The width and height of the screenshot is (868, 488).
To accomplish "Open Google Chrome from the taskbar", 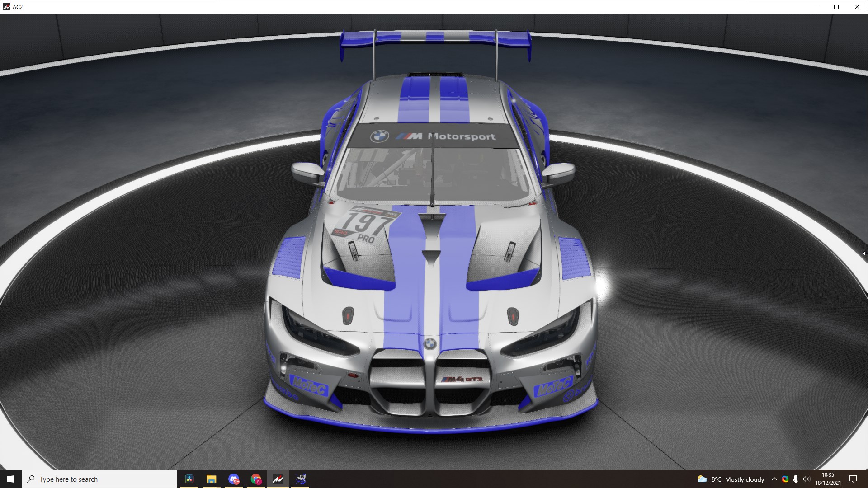I will tap(256, 479).
